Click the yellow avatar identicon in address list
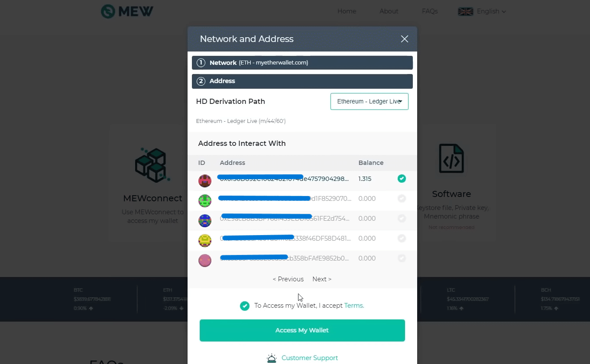590x364 pixels. [x=205, y=240]
